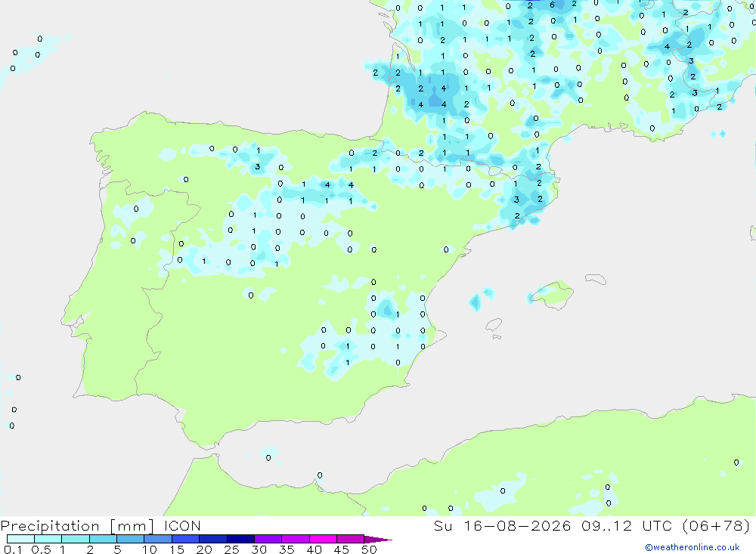Pick the 0.5–1 mm legend color swatch
This screenshot has height=554, width=756.
pyautogui.click(x=48, y=539)
